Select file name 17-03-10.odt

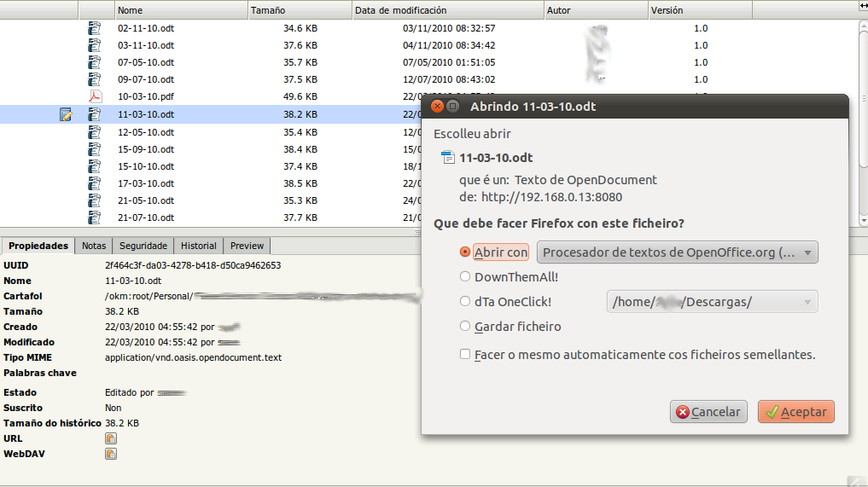click(x=146, y=183)
